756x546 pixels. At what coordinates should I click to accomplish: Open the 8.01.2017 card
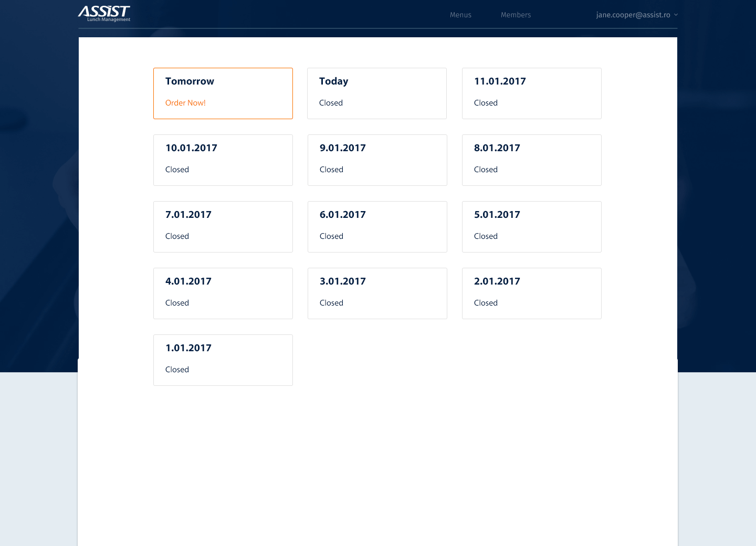tap(532, 160)
